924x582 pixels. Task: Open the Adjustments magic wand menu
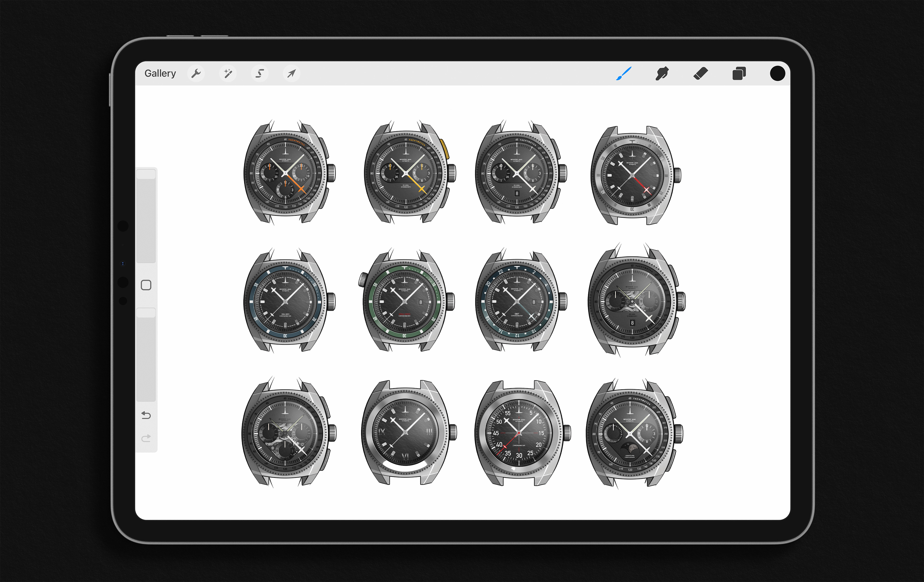click(228, 73)
